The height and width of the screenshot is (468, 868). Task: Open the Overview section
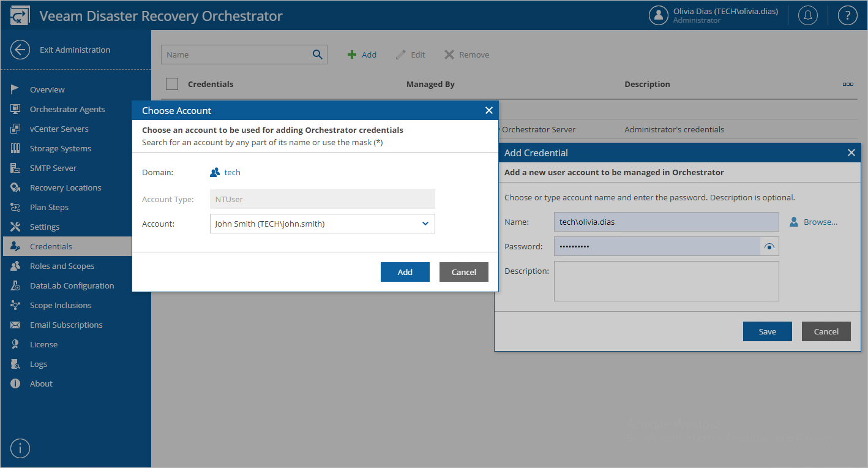[47, 89]
